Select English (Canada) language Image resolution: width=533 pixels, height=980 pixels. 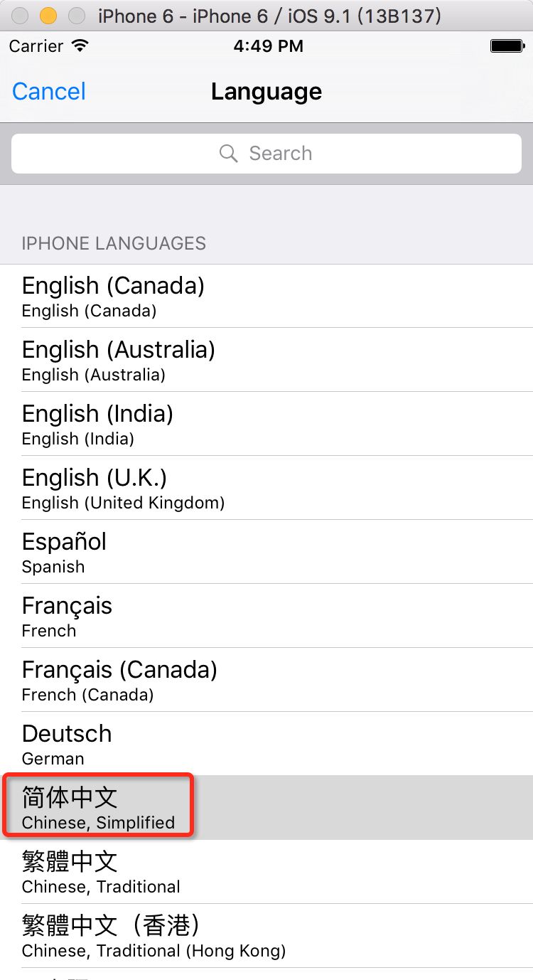coord(266,296)
